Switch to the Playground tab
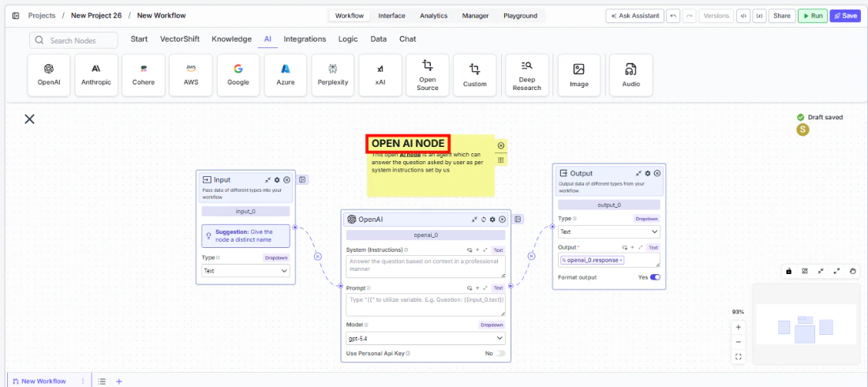Screen dimensions: 868x387 coord(520,16)
